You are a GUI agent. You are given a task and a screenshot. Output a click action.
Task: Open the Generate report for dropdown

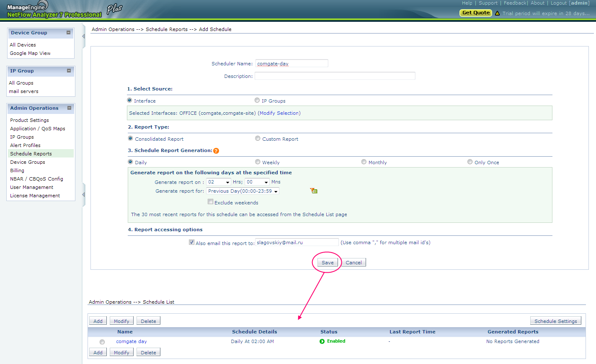(x=243, y=191)
